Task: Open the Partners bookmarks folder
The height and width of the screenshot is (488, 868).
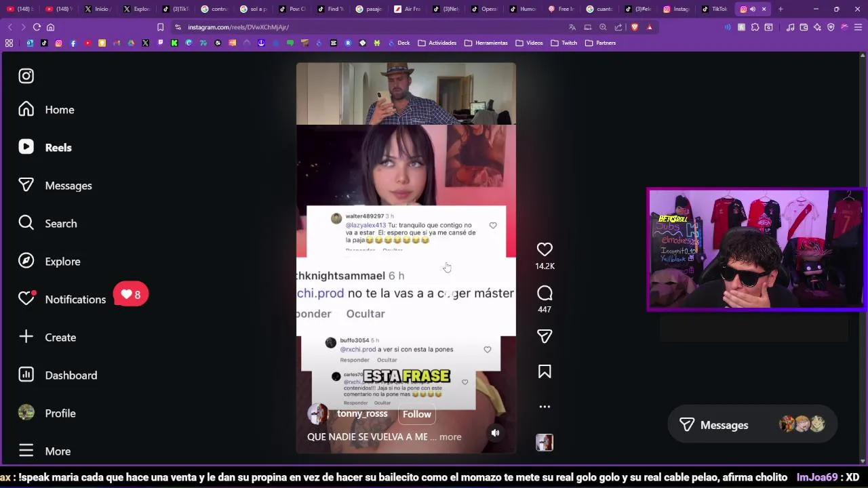Action: click(601, 43)
